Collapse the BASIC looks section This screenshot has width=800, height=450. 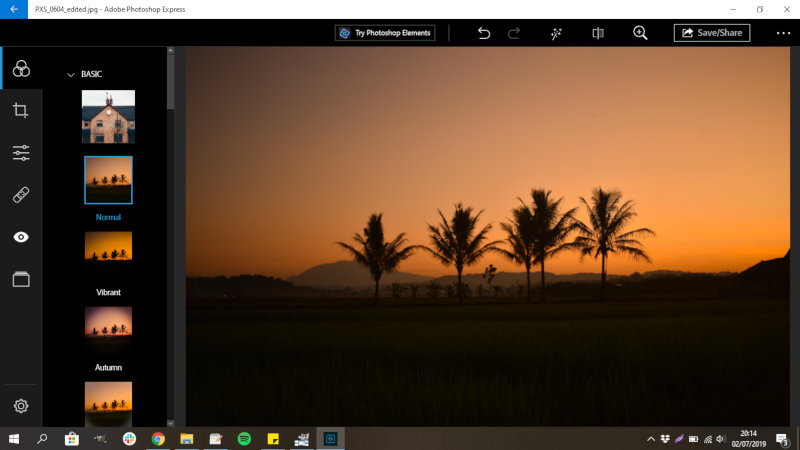(71, 74)
